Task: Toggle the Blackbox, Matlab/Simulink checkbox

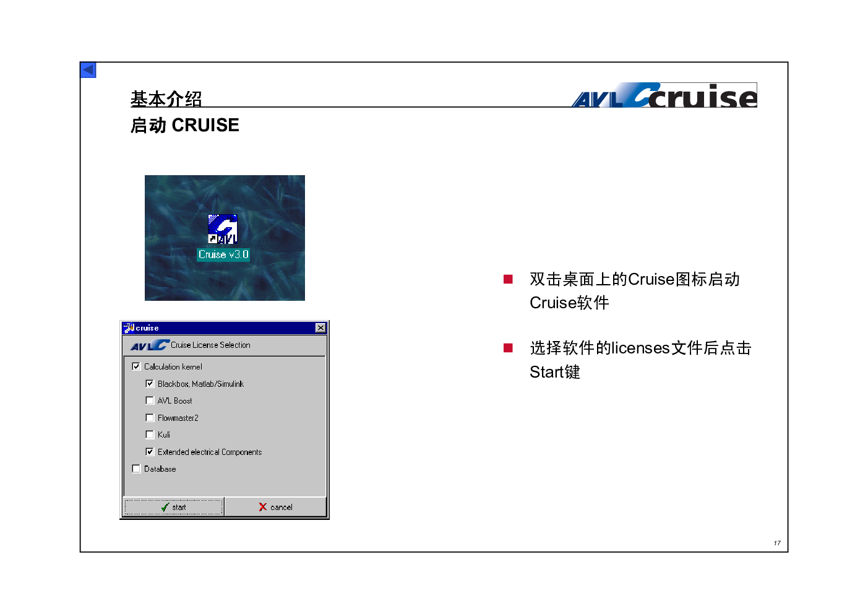Action: tap(150, 384)
